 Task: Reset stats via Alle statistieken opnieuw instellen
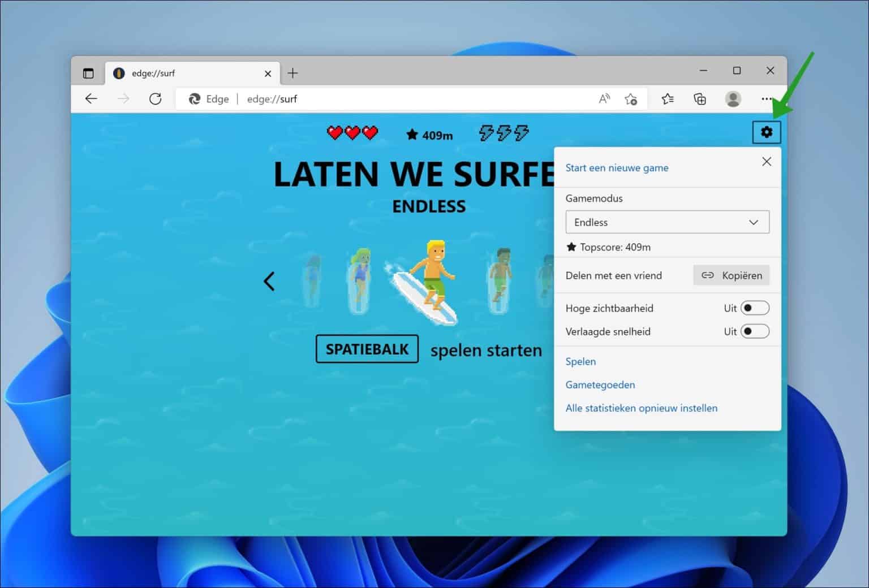(641, 408)
